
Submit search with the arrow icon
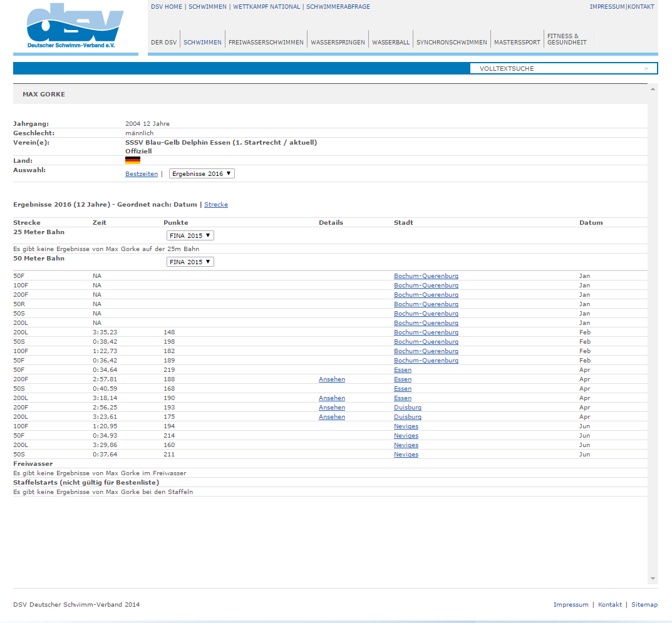[646, 68]
